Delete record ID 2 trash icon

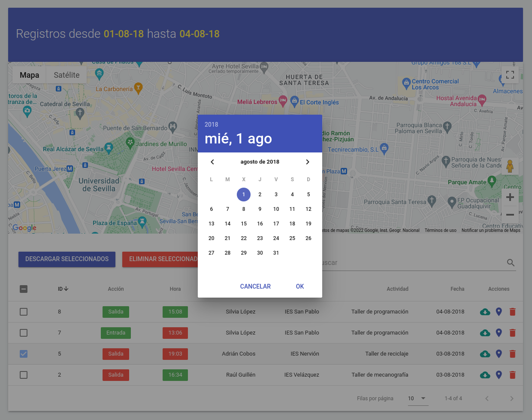(512, 375)
